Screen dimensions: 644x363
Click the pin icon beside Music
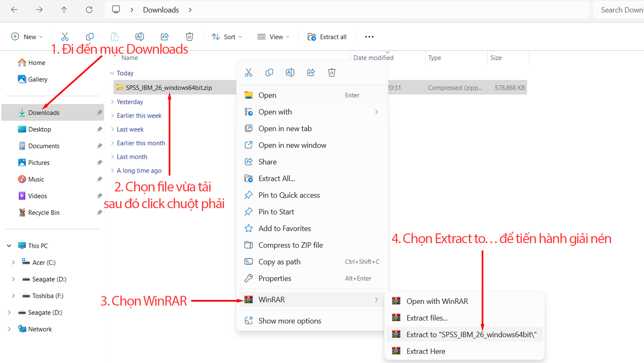[x=99, y=179]
